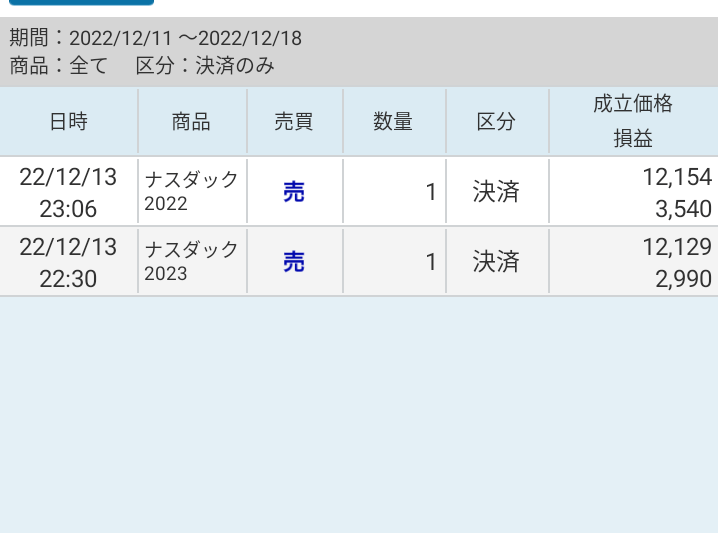Tap the 区分：決済のみ filter text

pos(205,67)
